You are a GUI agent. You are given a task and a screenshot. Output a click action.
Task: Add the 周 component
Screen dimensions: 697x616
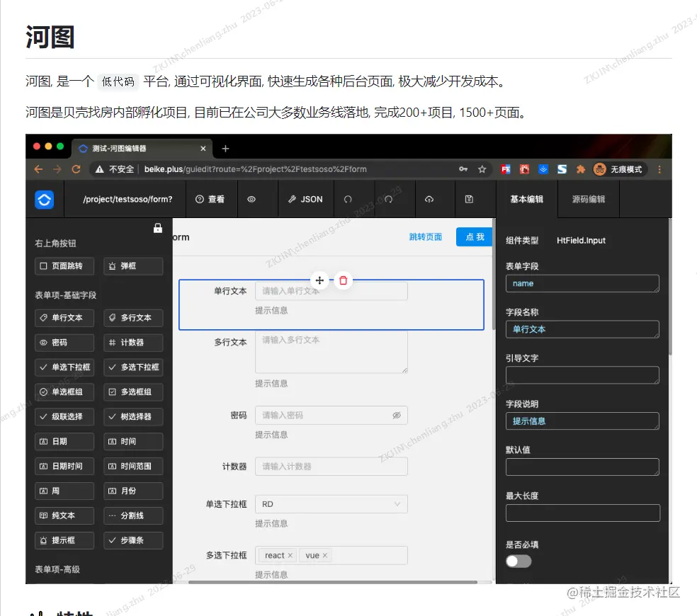click(x=64, y=491)
